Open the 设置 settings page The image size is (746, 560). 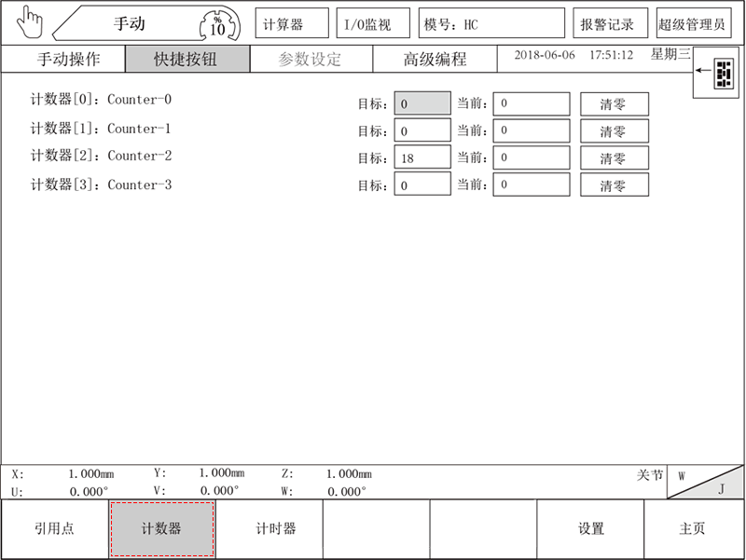tap(590, 528)
